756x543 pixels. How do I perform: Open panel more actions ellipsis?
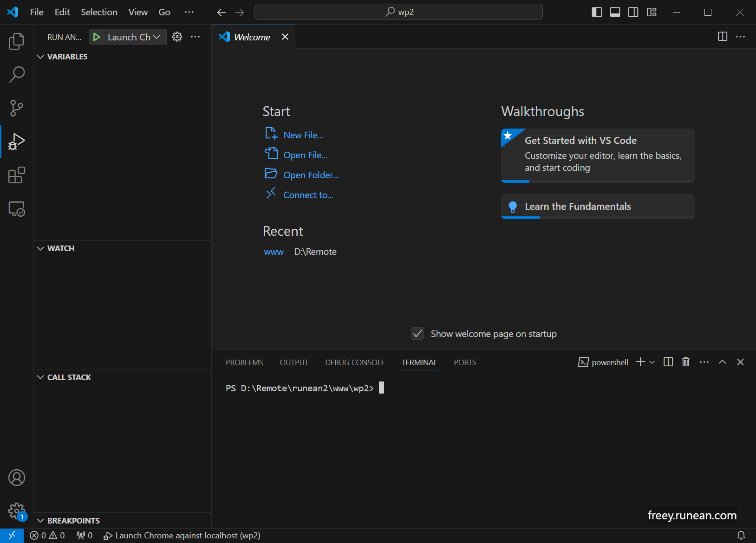click(x=704, y=362)
